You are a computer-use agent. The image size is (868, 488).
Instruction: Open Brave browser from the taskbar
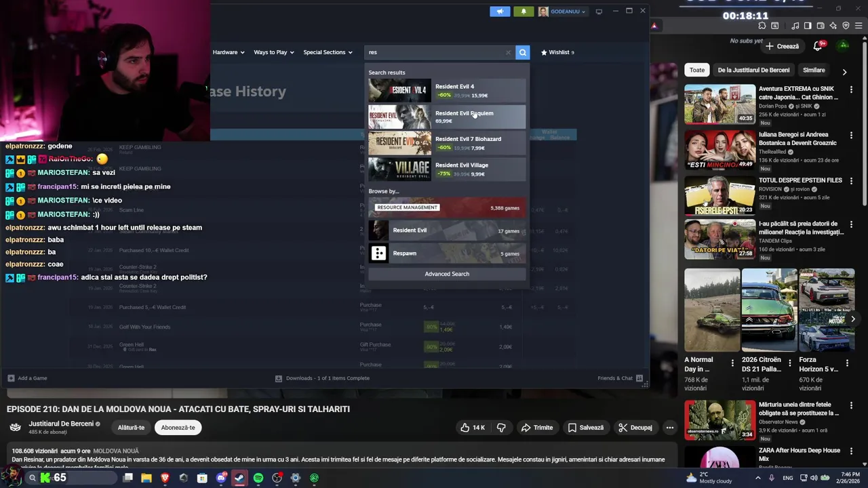(x=165, y=478)
